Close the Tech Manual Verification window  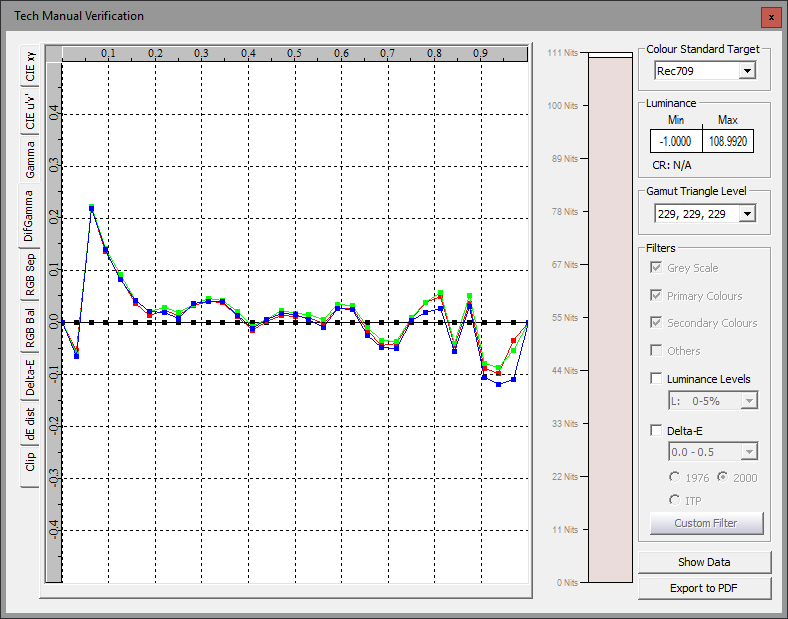click(771, 18)
